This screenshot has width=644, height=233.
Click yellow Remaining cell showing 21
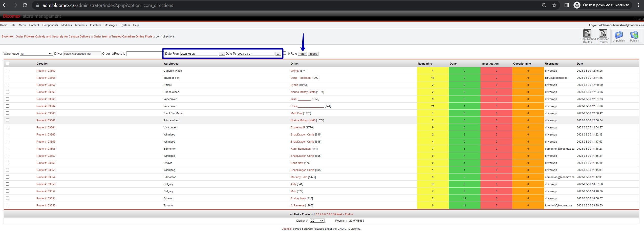point(433,106)
